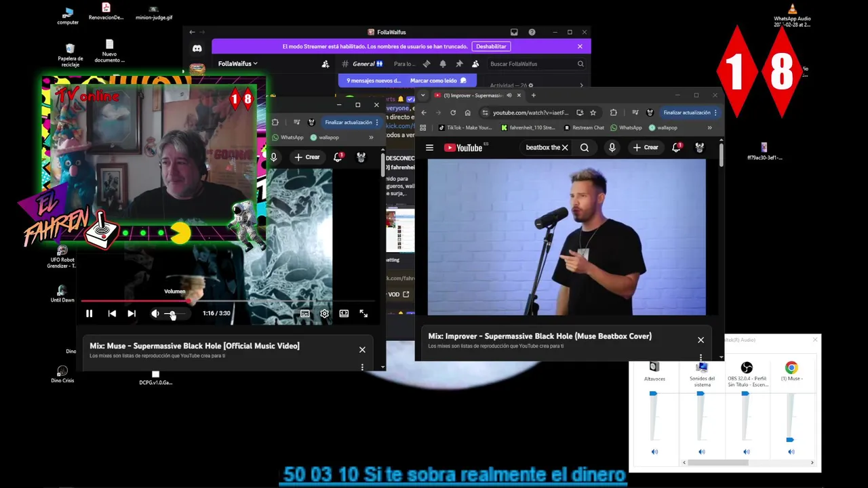Click Marcar como leído in Discord
Screen dimensions: 868x488
pyautogui.click(x=438, y=80)
